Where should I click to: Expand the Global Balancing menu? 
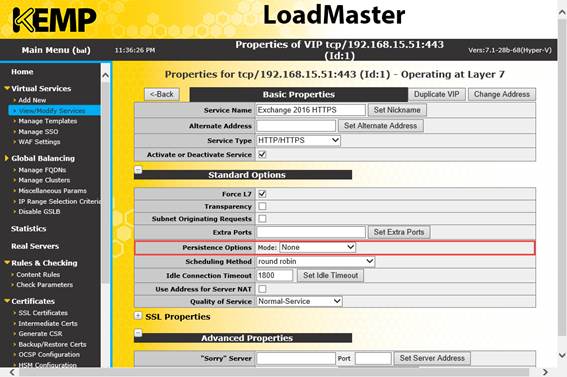tap(7, 158)
